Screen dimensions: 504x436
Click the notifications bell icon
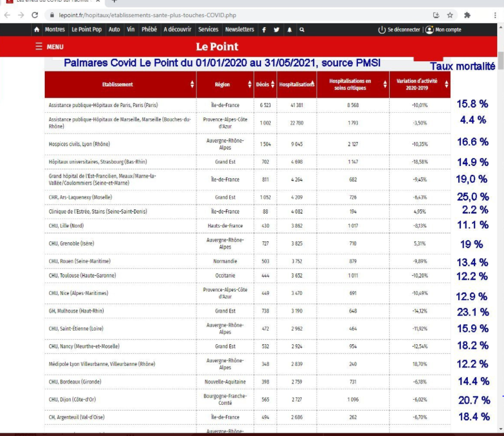point(289,29)
